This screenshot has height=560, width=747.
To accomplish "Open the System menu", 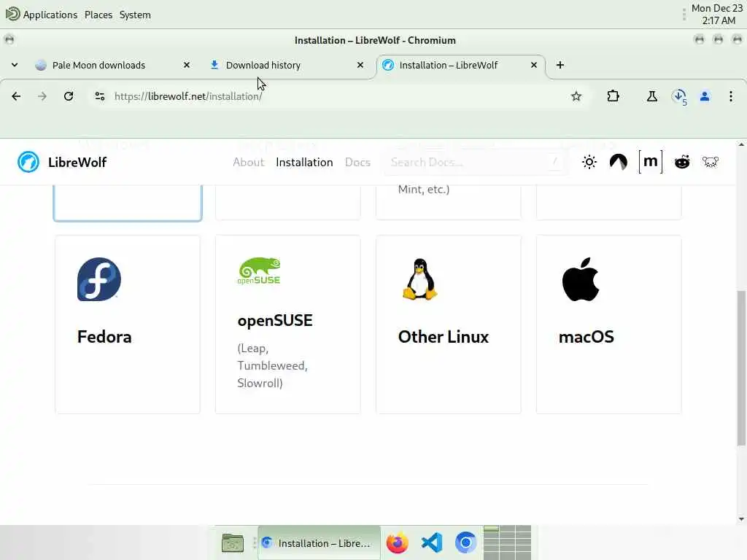I will [x=135, y=15].
